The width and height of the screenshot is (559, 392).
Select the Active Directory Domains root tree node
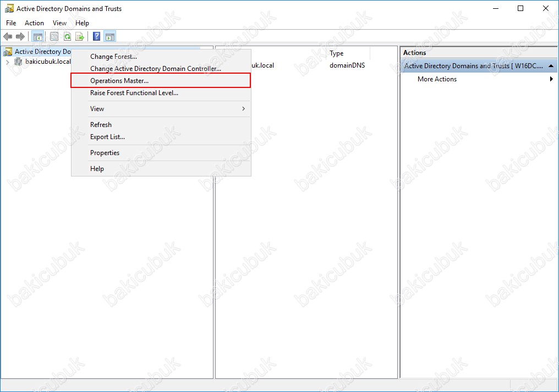coord(42,52)
